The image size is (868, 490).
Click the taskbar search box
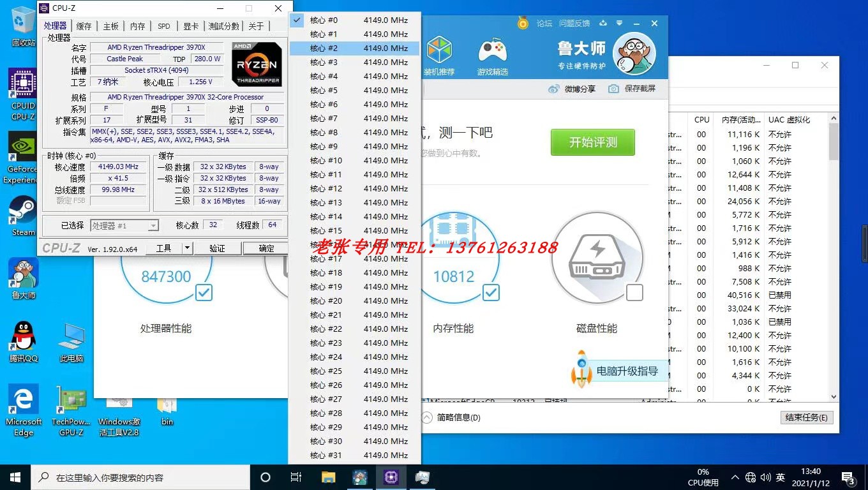click(x=140, y=477)
